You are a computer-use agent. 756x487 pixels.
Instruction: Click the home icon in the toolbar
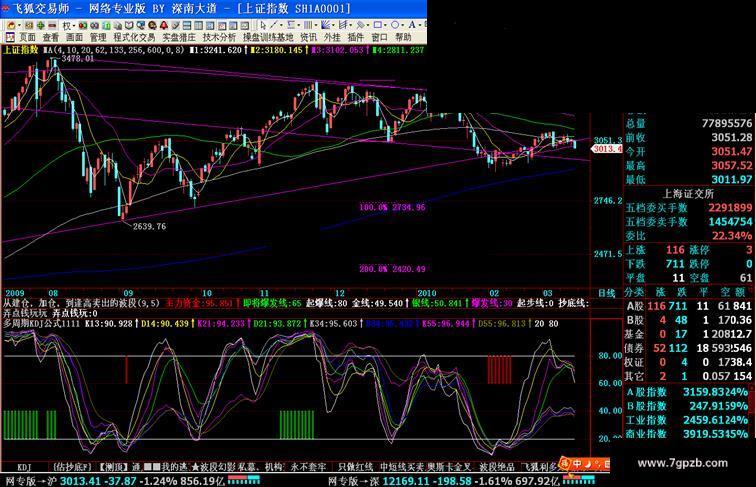coord(11,25)
